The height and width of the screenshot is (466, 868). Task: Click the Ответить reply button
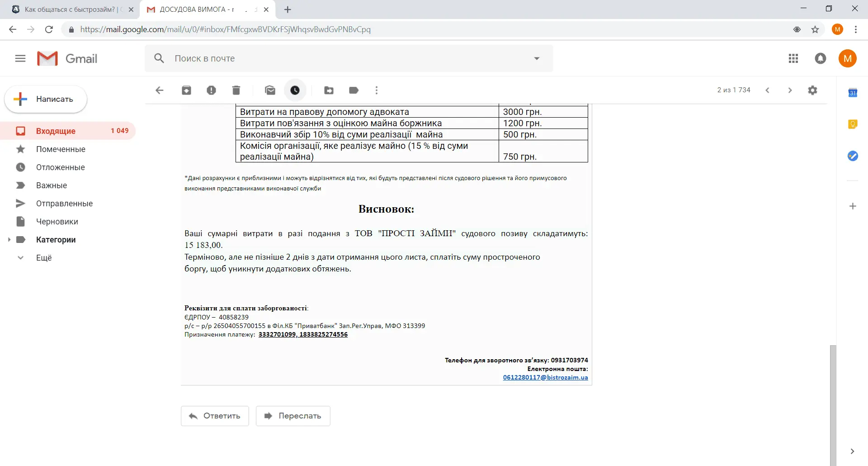(215, 416)
